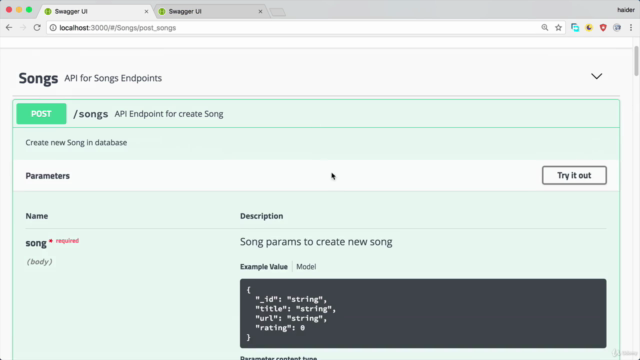Click the browser forward arrow
Viewport: 640px width, 360px height.
(23, 28)
